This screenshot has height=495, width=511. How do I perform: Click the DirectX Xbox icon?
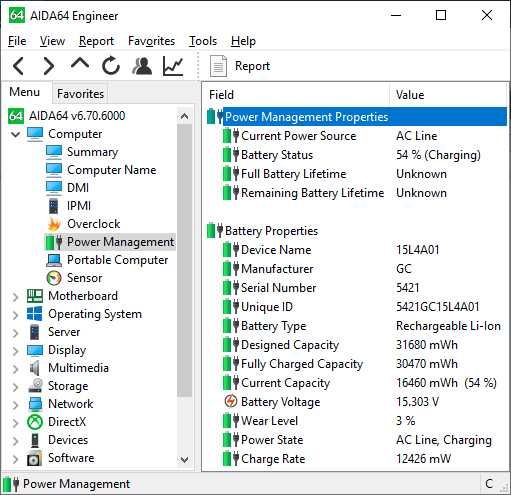click(x=35, y=422)
